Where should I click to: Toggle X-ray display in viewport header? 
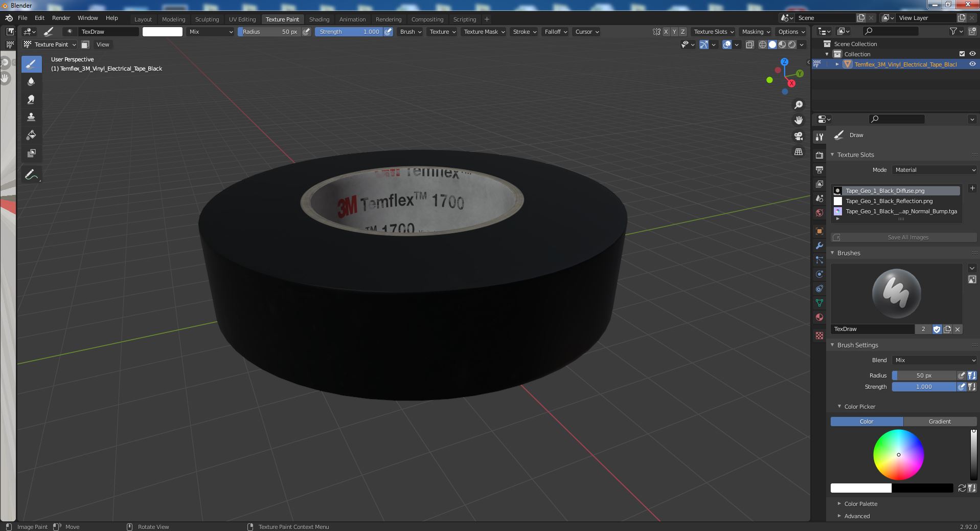click(749, 45)
